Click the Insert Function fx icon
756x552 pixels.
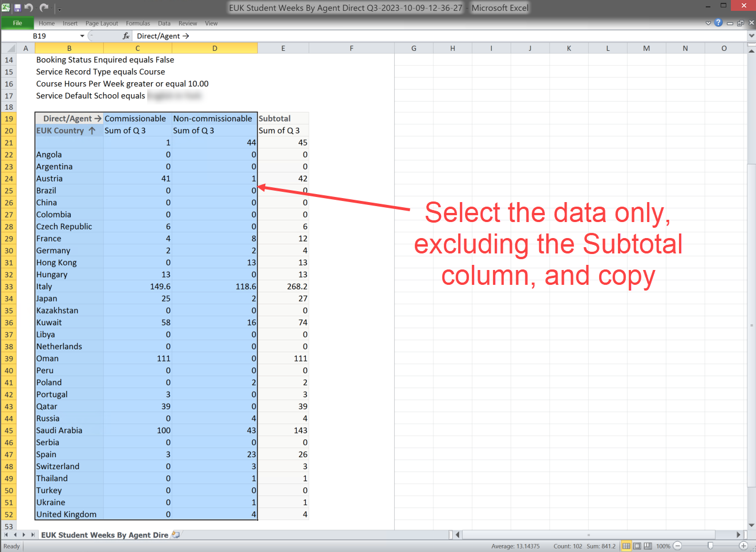click(x=126, y=36)
